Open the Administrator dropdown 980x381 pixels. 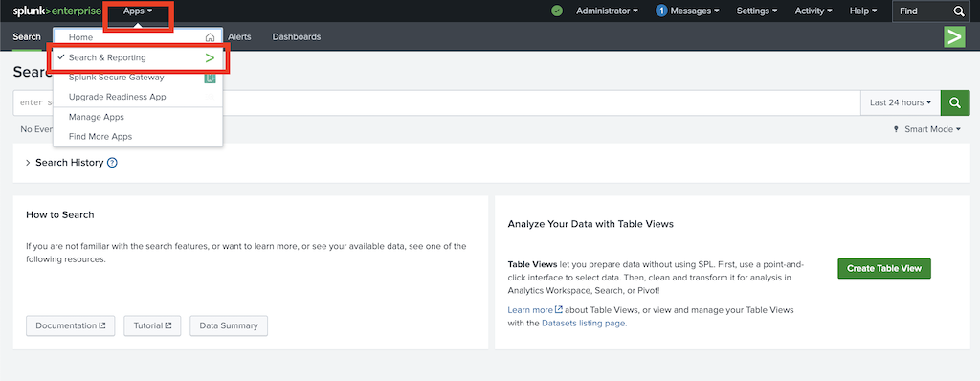[x=607, y=11]
